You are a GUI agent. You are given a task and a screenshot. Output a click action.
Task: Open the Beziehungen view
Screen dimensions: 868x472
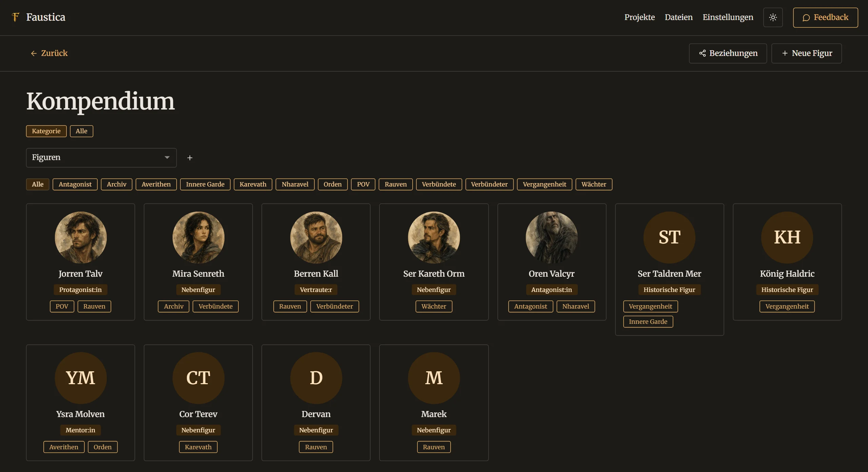tap(728, 53)
